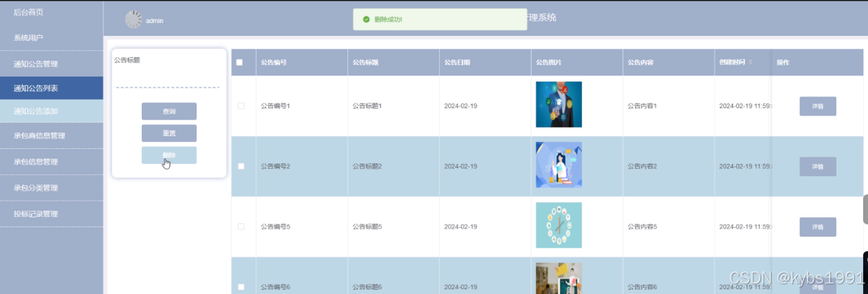
Task: Check the checkbox for 公告编号2 row
Action: tap(241, 166)
